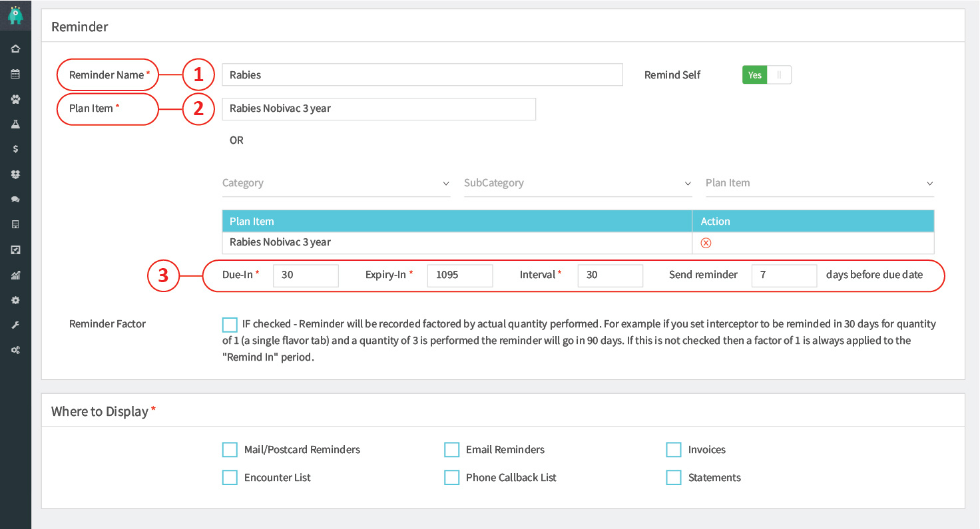Click the Reminder Name input field
Image resolution: width=980 pixels, height=529 pixels.
[x=422, y=75]
